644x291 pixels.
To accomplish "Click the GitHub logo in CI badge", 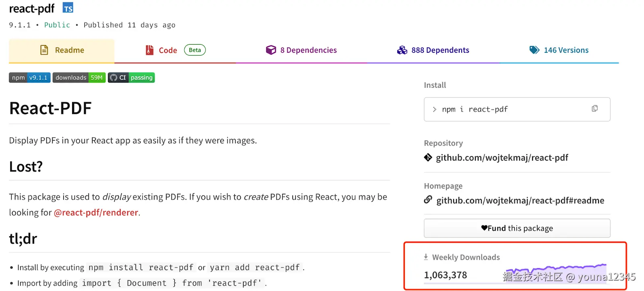I will (x=114, y=78).
